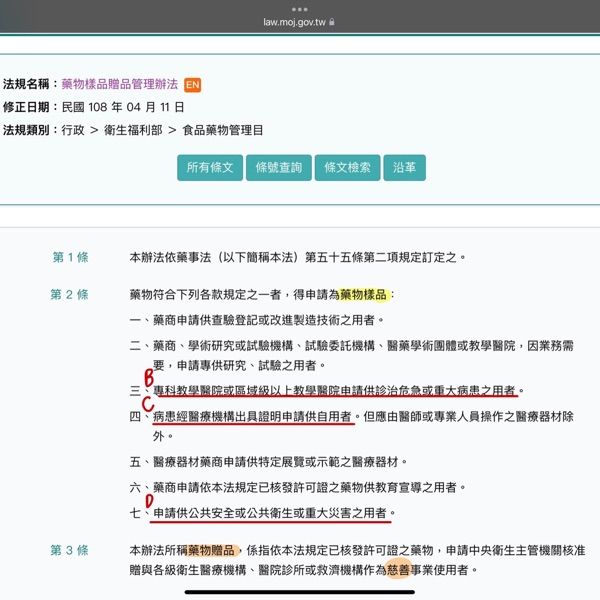Screen dimensions: 600x600
Task: Click the 行政 category link
Action: tap(75, 130)
